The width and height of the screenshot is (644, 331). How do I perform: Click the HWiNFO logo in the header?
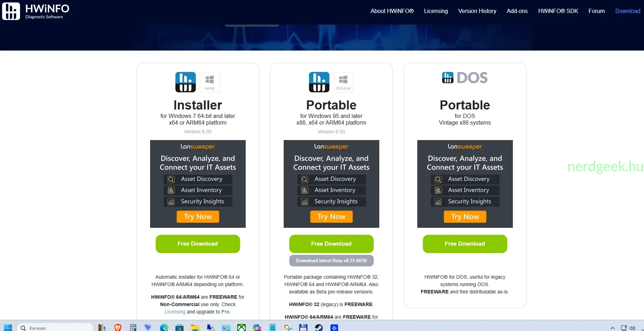point(36,11)
